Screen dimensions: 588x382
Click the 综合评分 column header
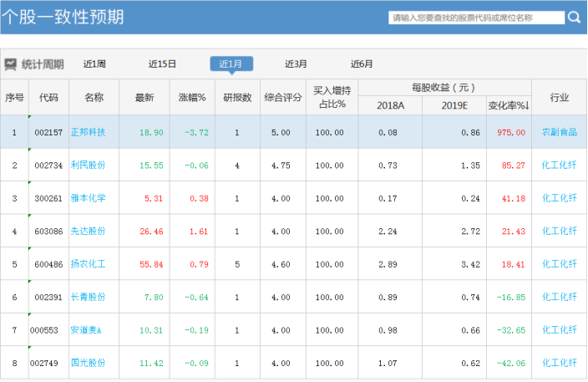[283, 98]
